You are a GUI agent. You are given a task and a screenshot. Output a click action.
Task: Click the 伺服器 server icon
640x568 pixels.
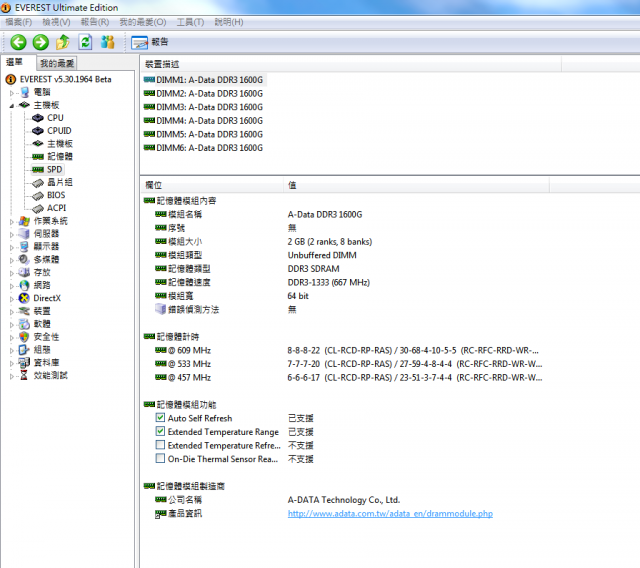pyautogui.click(x=24, y=234)
